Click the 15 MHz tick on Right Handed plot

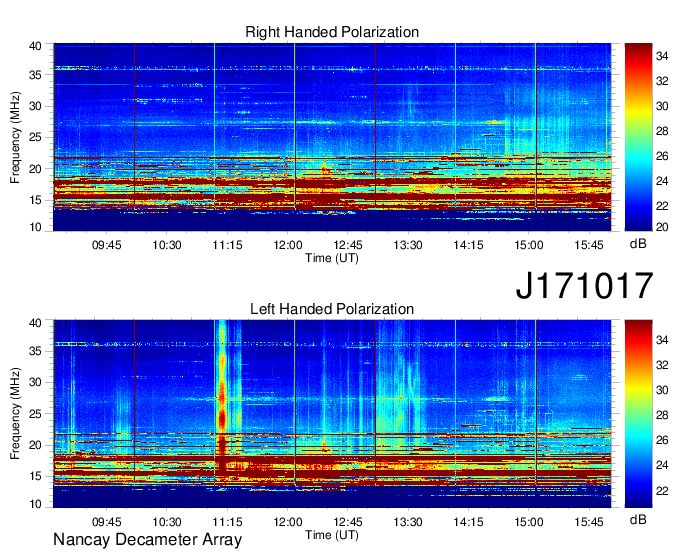coord(35,200)
